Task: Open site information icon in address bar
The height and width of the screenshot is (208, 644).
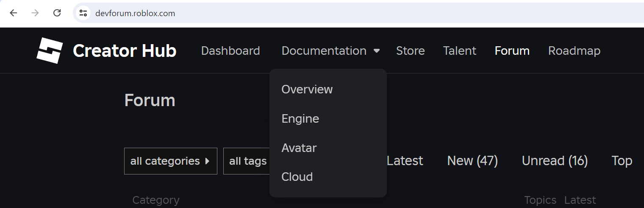Action: pos(83,13)
